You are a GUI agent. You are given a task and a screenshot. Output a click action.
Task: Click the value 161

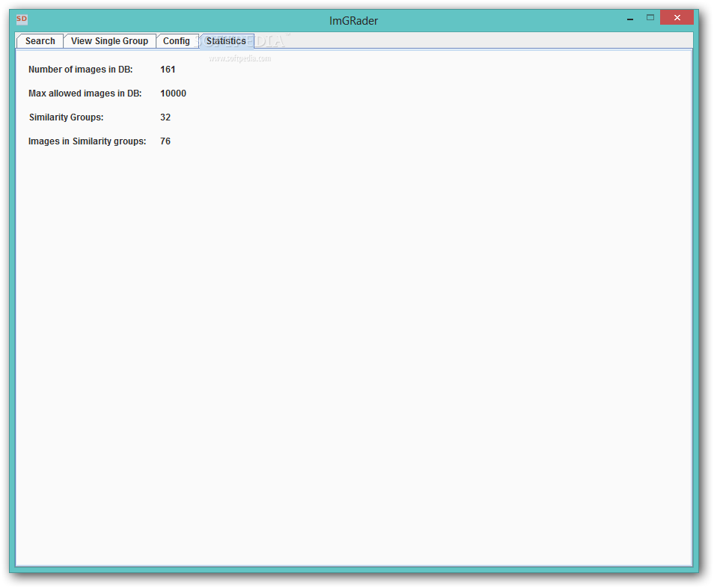point(168,70)
